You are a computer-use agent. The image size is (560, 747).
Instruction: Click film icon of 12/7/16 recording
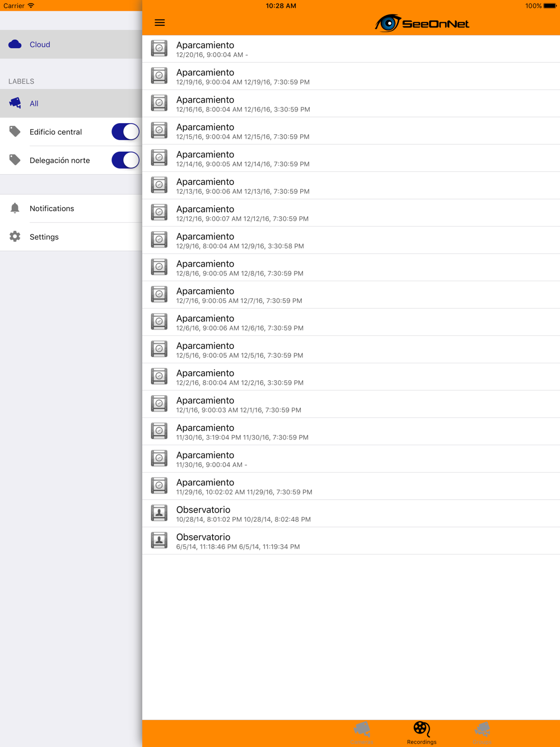click(x=159, y=295)
